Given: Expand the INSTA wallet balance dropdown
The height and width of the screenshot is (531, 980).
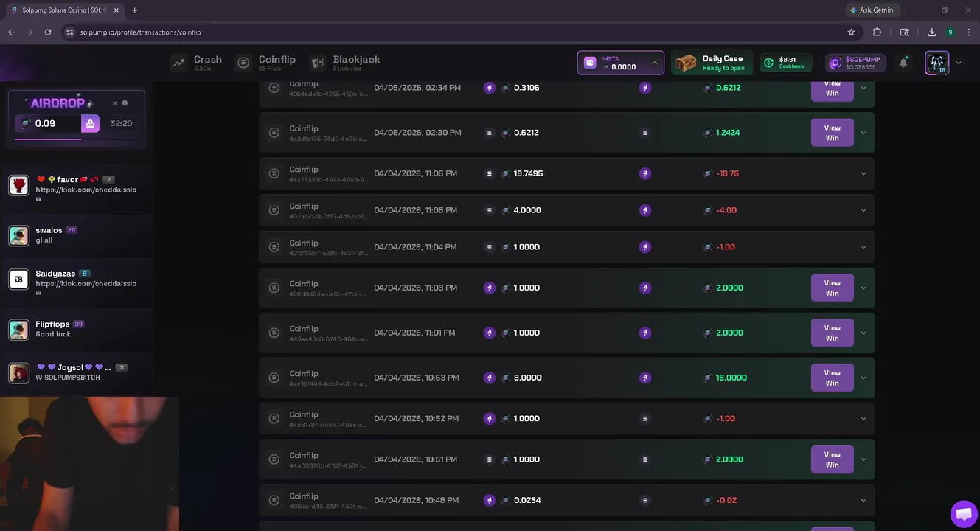Looking at the screenshot, I should [654, 63].
